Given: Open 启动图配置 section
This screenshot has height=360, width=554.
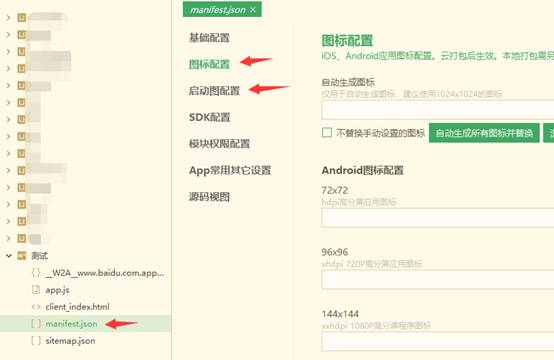Looking at the screenshot, I should (214, 90).
